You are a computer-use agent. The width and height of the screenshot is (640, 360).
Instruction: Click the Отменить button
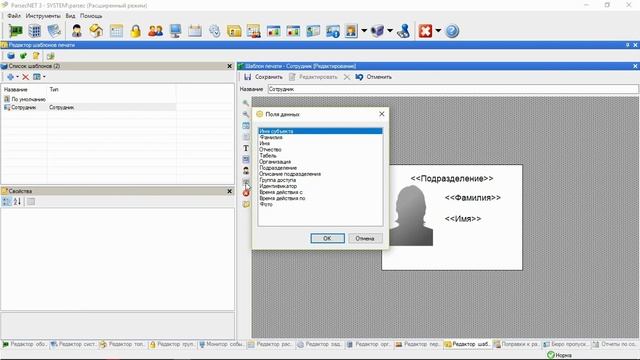tap(373, 77)
